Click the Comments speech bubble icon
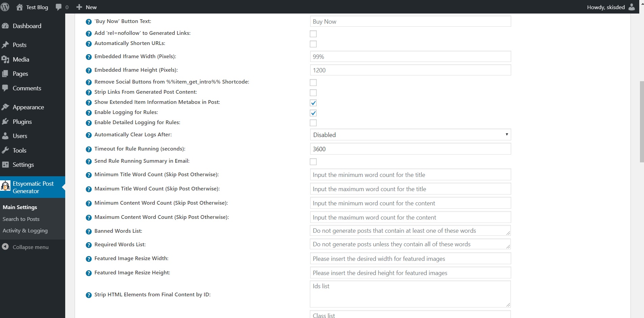 (6, 88)
